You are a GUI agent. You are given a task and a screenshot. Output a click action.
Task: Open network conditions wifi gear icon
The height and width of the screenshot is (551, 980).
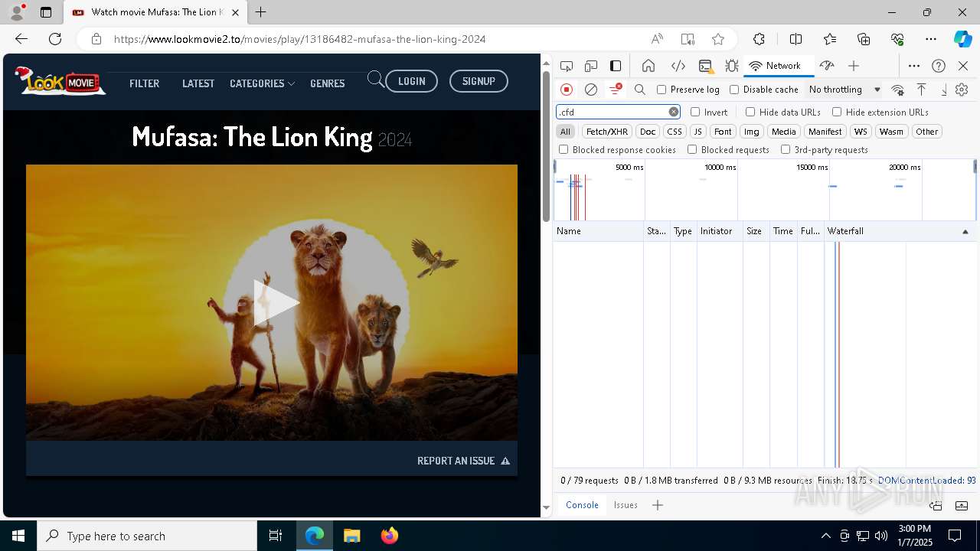(898, 90)
